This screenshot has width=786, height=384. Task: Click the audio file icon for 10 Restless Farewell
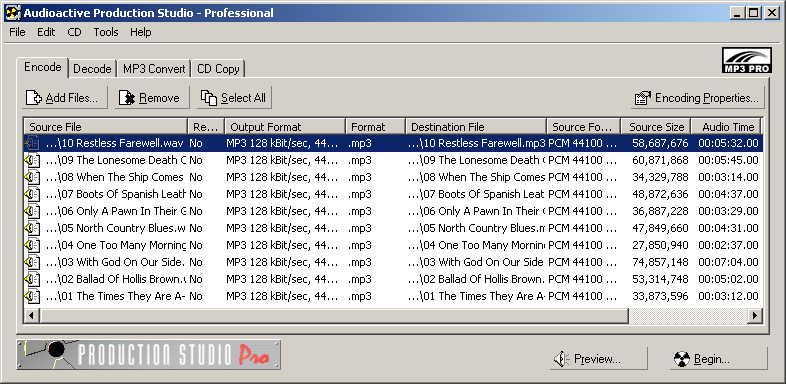[x=32, y=143]
